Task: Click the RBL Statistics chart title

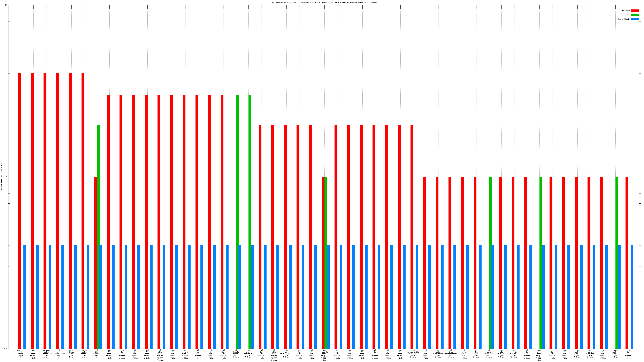Action: 324,2
